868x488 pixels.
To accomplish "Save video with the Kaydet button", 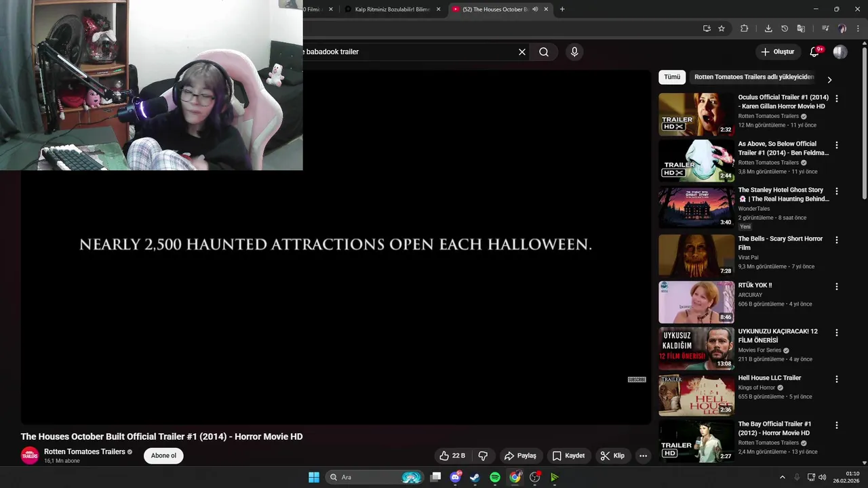I will [x=568, y=456].
